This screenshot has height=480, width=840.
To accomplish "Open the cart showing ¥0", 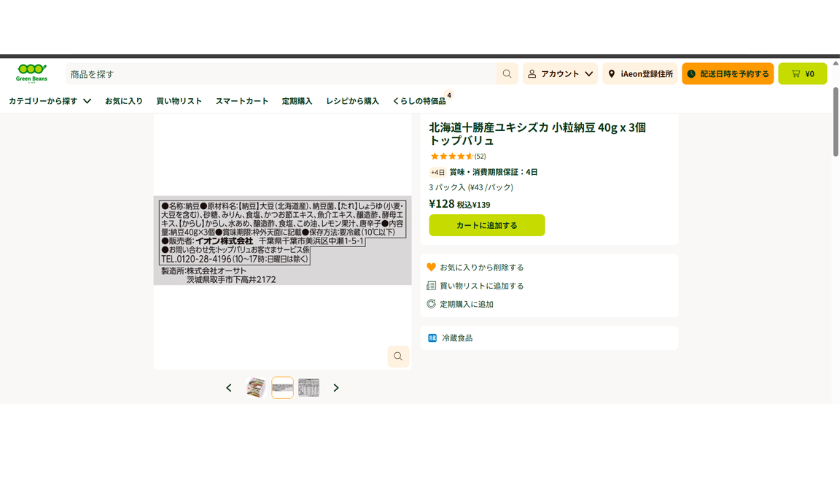I will tap(802, 74).
